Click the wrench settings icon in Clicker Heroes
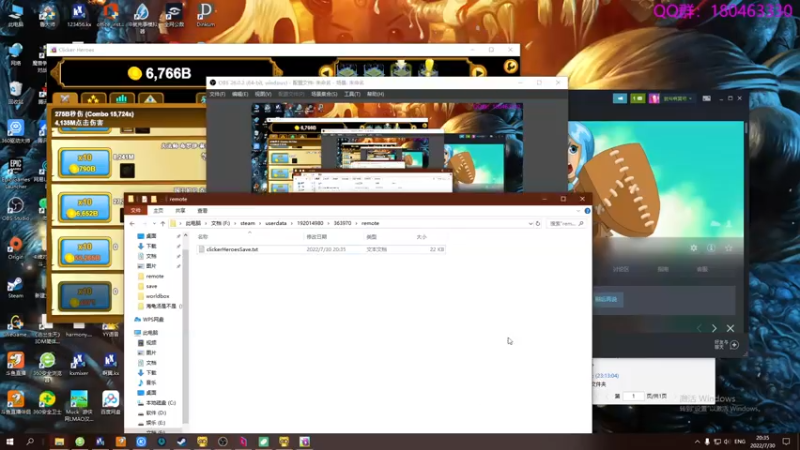Image resolution: width=800 pixels, height=450 pixels. tap(510, 66)
